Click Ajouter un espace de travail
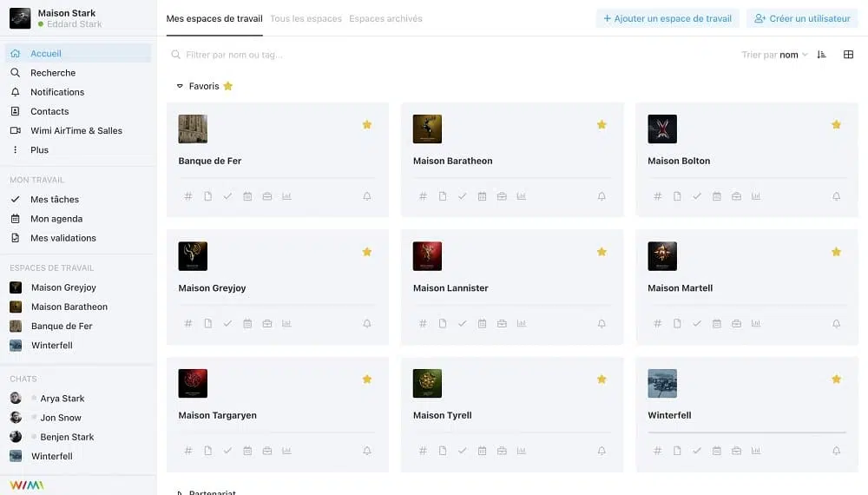 [667, 18]
